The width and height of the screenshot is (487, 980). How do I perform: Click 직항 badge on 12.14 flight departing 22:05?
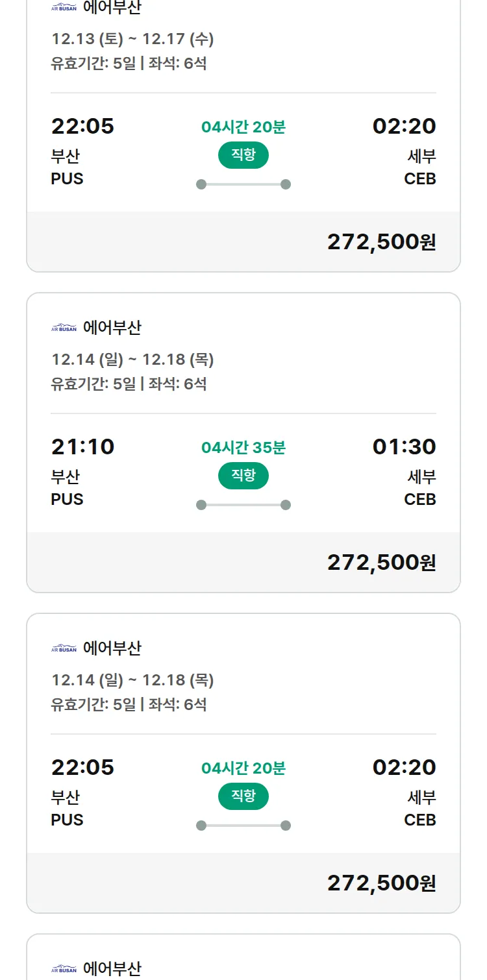coord(243,796)
